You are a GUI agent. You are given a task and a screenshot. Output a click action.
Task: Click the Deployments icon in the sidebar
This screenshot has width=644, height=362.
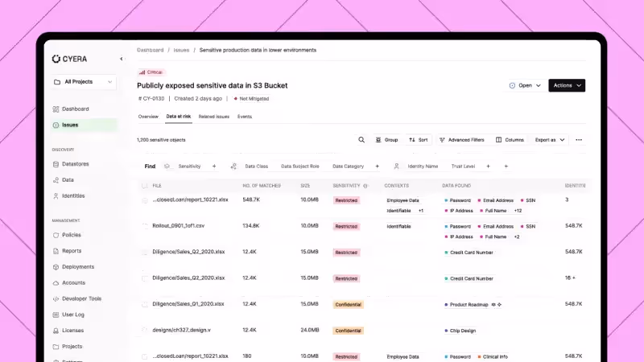click(x=56, y=267)
